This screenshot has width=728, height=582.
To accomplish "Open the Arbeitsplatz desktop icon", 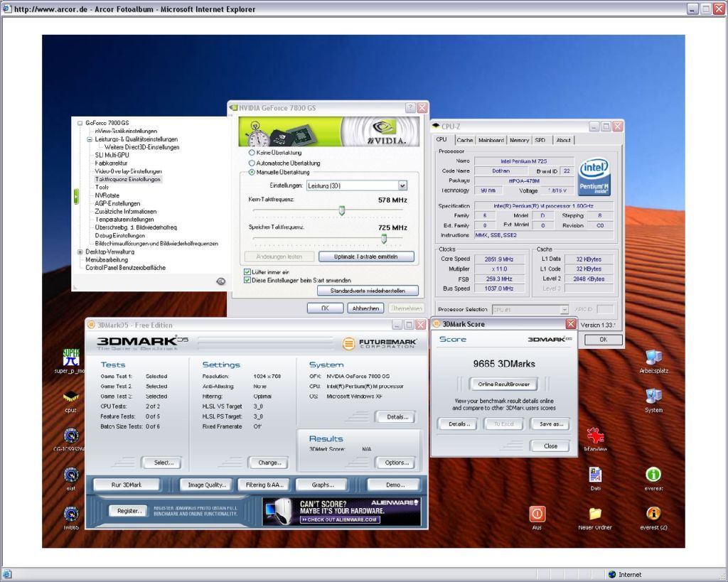I will coord(654,357).
